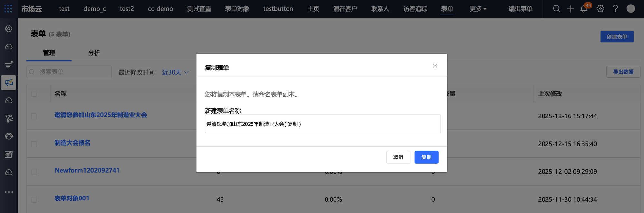Viewport: 644px width, 213px height.
Task: Open the help question mark icon
Action: [x=615, y=9]
